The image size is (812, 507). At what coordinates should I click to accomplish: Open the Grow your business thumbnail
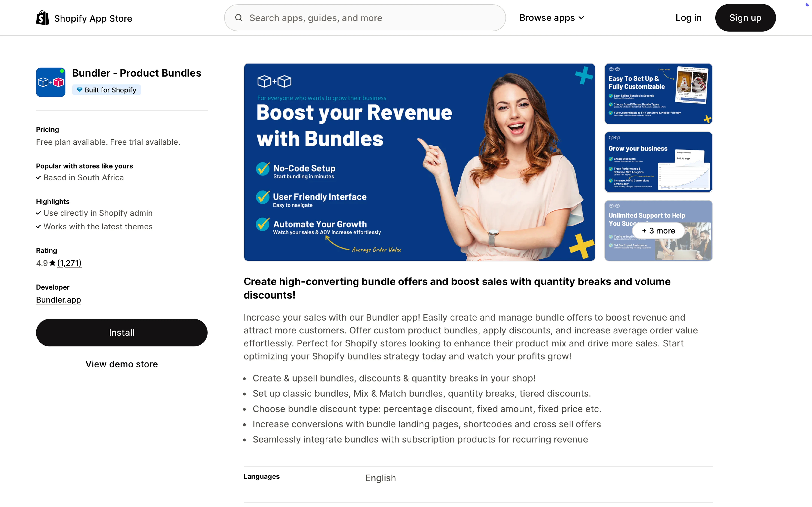[658, 162]
